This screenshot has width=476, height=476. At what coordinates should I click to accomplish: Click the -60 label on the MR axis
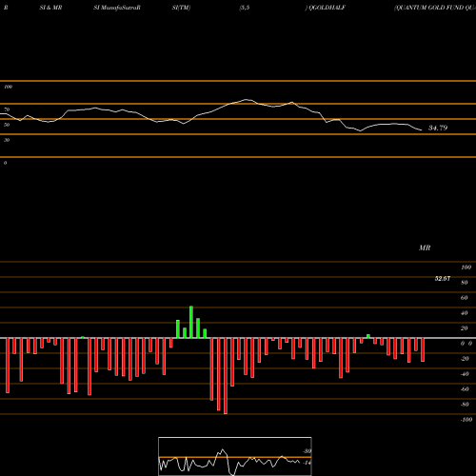click(465, 389)
